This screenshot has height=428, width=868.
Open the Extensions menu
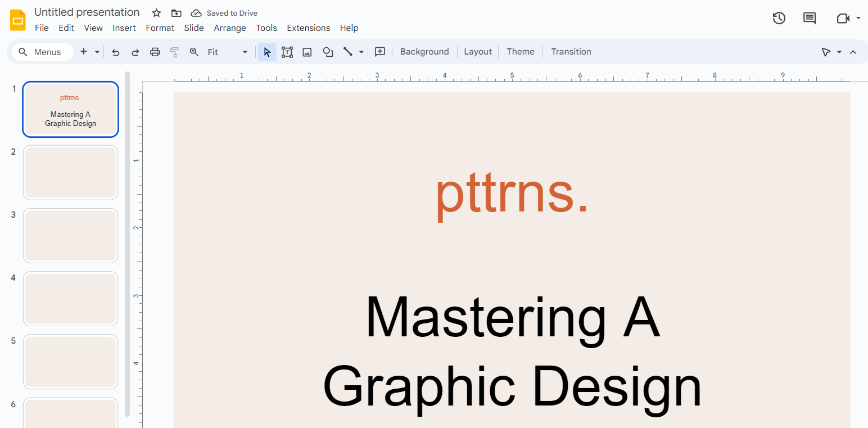click(309, 28)
